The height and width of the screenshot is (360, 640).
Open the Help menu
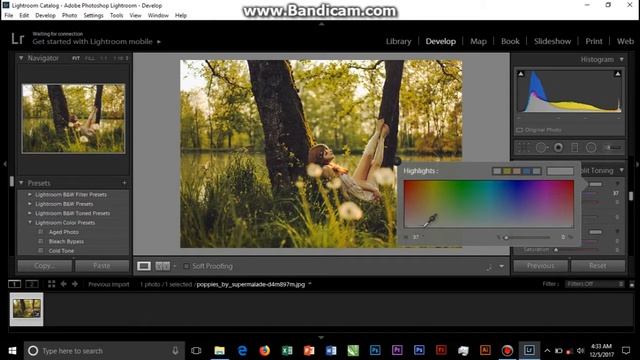(x=181, y=16)
